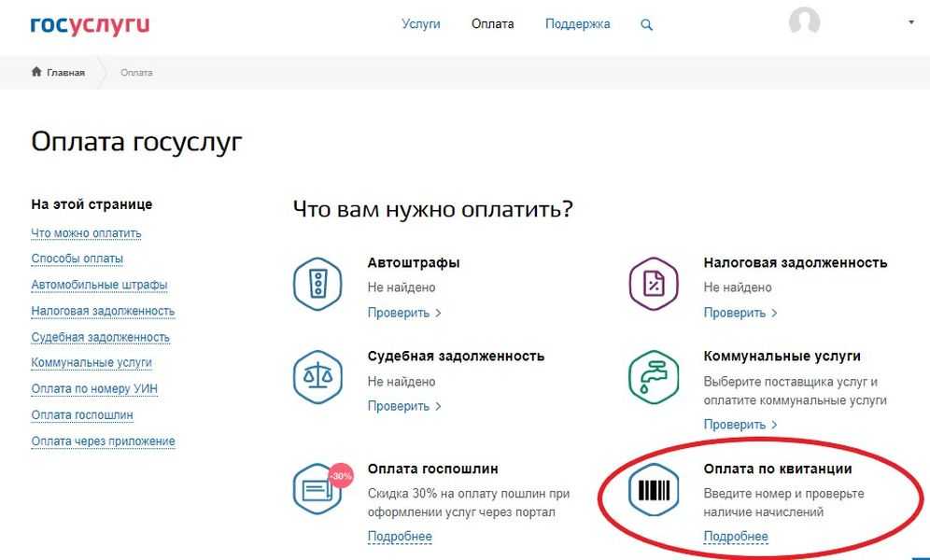Open the Услуги menu item
This screenshot has height=560, width=930.
[420, 24]
